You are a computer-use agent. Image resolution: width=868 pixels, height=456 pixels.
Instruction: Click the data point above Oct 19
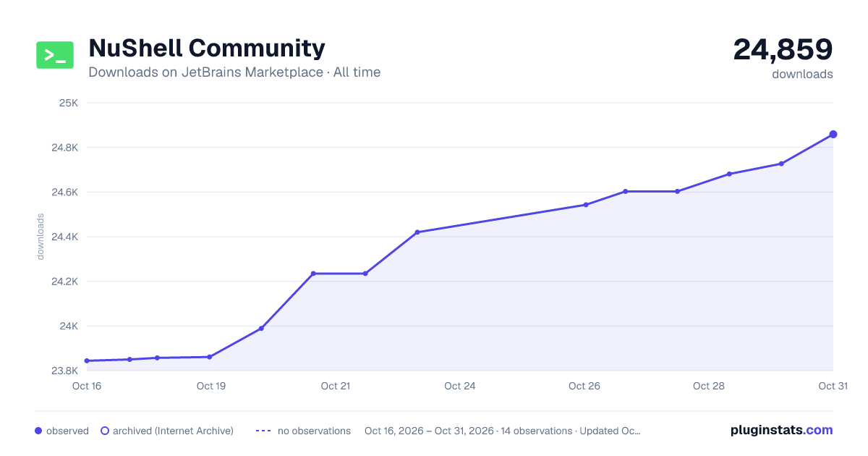pyautogui.click(x=210, y=357)
